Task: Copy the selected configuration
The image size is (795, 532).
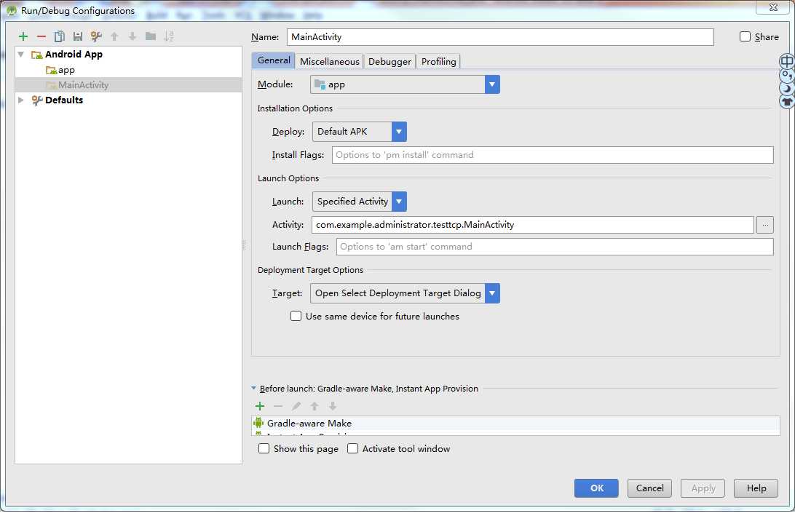Action: tap(59, 36)
